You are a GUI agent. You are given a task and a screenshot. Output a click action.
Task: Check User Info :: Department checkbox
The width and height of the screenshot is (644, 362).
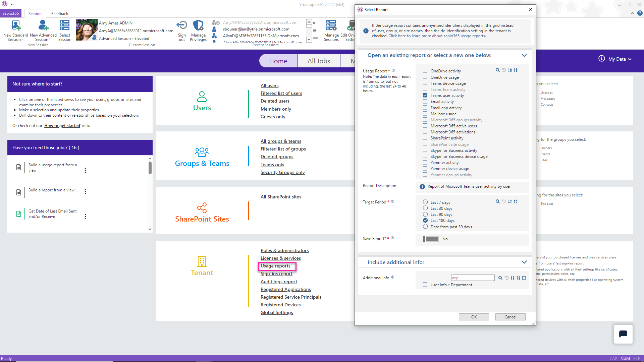(x=425, y=285)
